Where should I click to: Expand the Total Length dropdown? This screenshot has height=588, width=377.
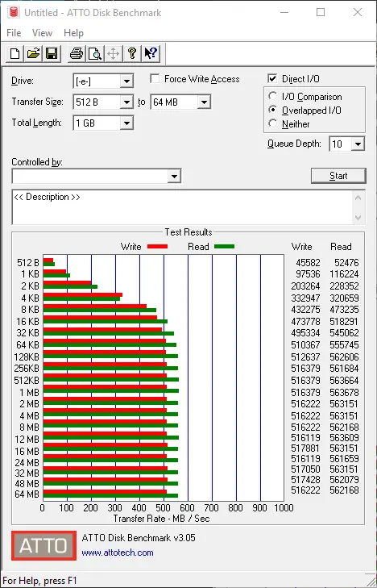click(126, 123)
